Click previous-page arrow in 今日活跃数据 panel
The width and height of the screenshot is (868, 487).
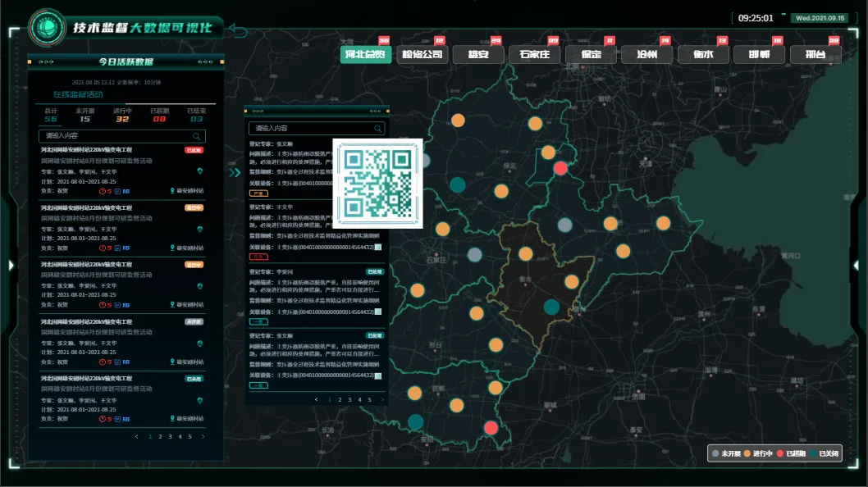pos(137,437)
